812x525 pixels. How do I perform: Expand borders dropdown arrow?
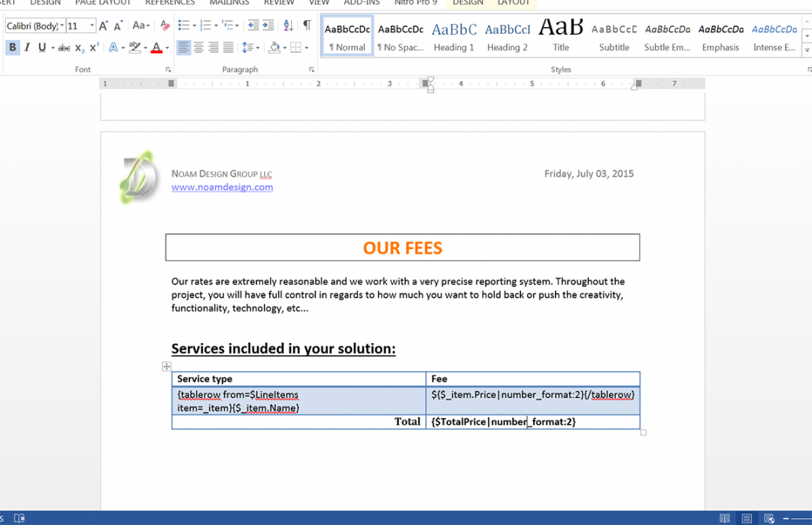pos(307,48)
